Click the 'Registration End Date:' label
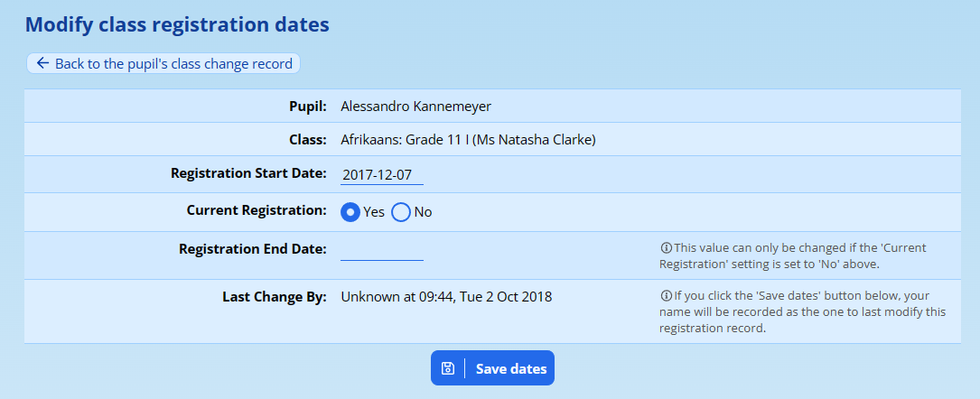 (x=253, y=248)
